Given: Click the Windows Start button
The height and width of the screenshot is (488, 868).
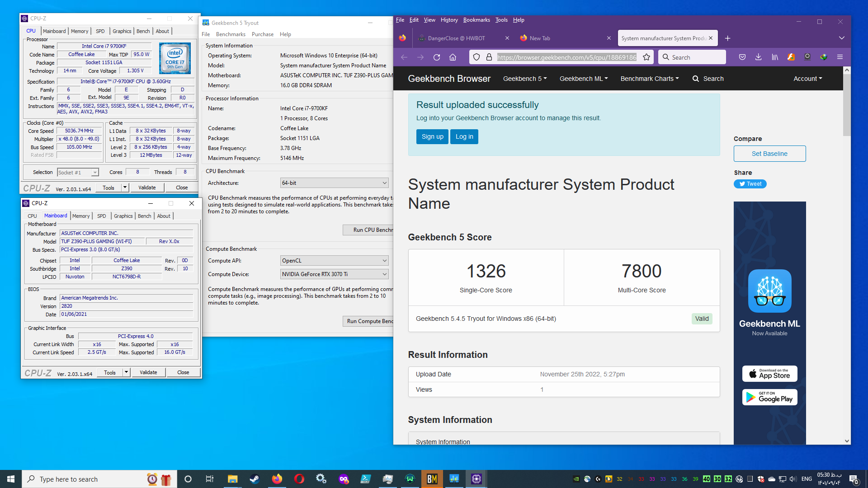Looking at the screenshot, I should 11,479.
